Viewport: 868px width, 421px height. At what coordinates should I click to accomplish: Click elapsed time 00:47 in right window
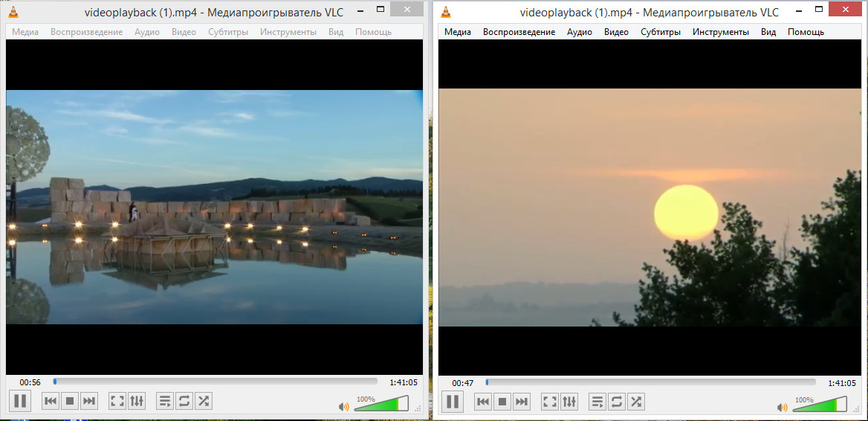click(x=463, y=383)
